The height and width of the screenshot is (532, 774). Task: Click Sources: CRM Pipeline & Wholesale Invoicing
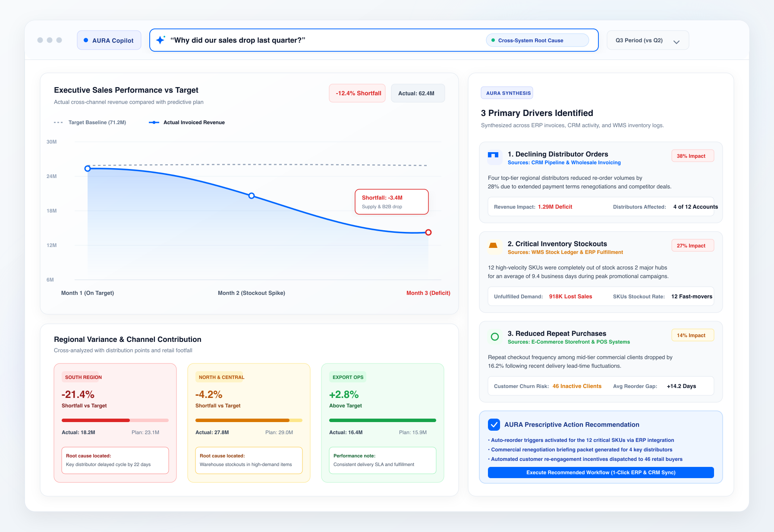[564, 163]
